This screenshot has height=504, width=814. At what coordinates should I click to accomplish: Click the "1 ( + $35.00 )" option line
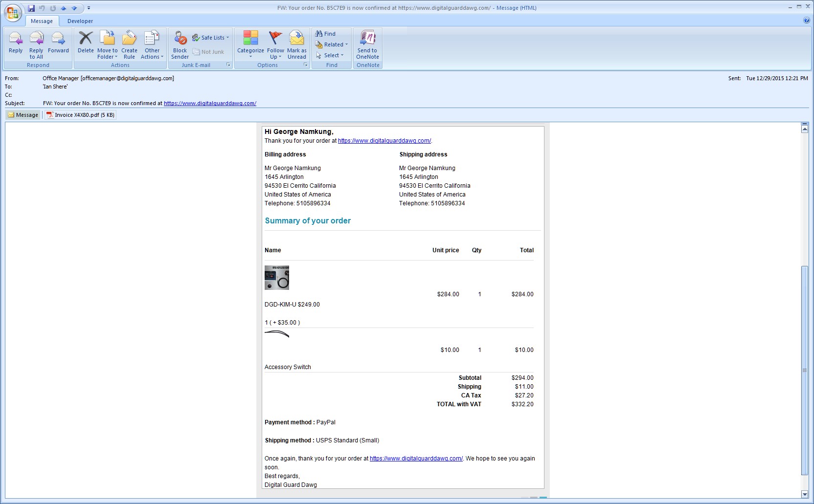(x=282, y=323)
